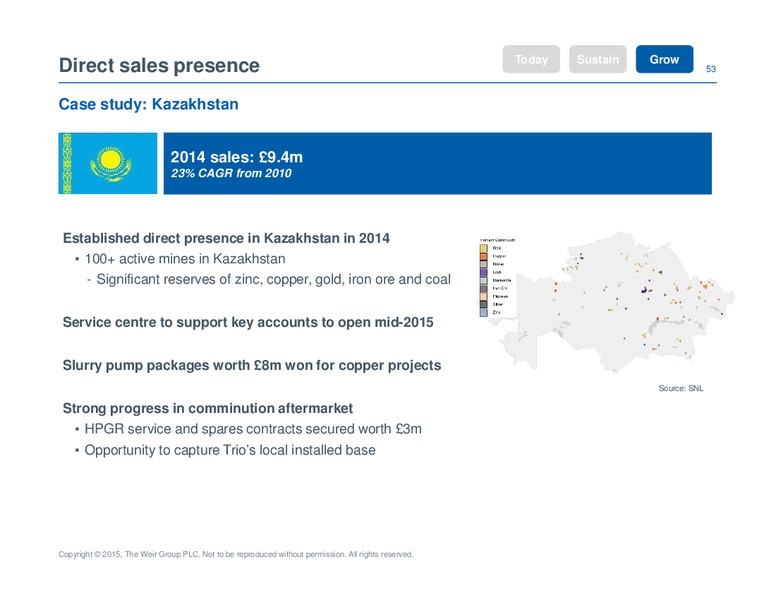Click the Platinum legend color swatch
The height and width of the screenshot is (600, 776).
pyautogui.click(x=484, y=297)
